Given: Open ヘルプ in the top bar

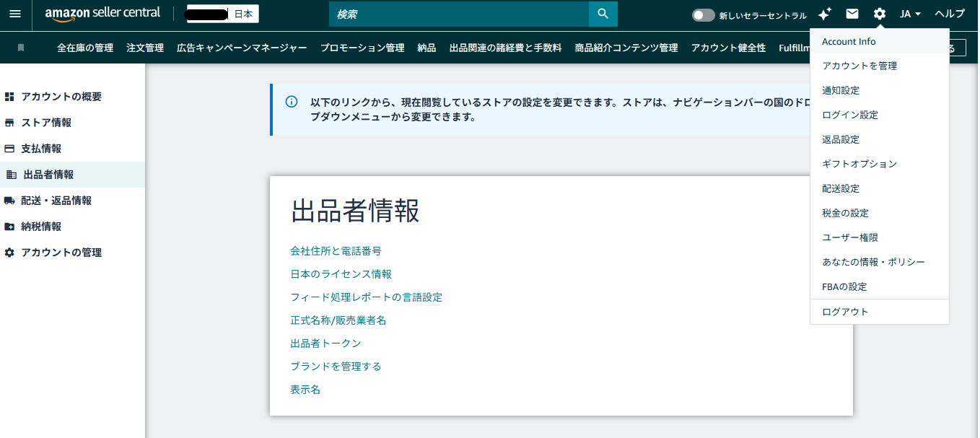Looking at the screenshot, I should click(x=950, y=14).
